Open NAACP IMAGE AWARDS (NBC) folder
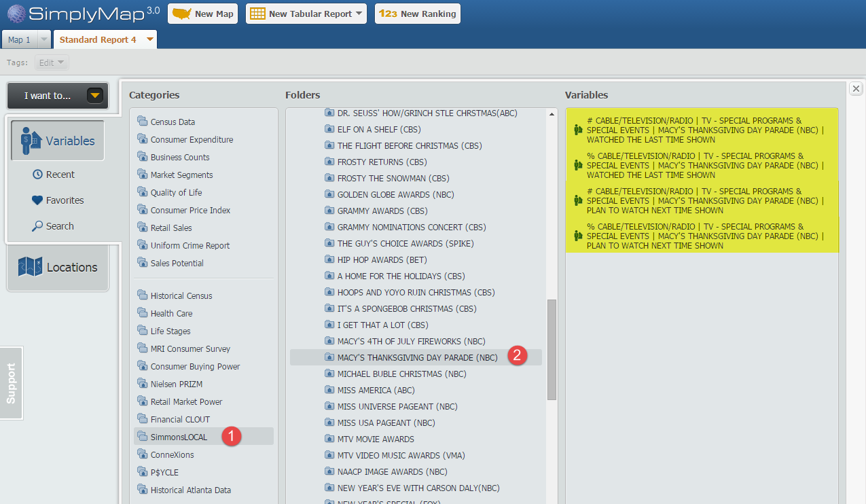The width and height of the screenshot is (866, 504). 392,471
